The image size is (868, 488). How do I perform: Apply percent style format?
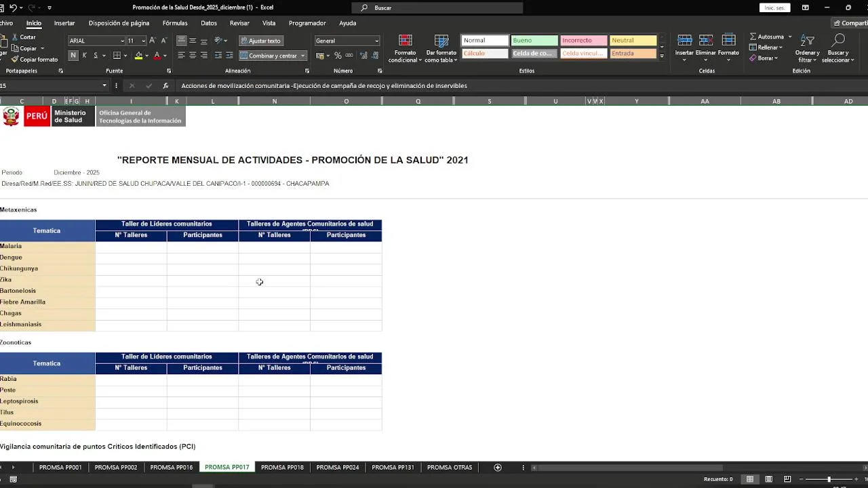(338, 56)
